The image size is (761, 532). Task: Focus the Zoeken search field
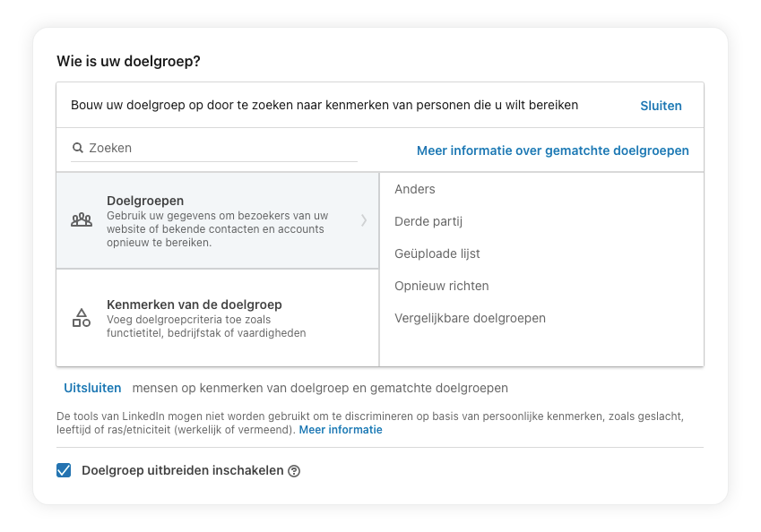click(214, 148)
